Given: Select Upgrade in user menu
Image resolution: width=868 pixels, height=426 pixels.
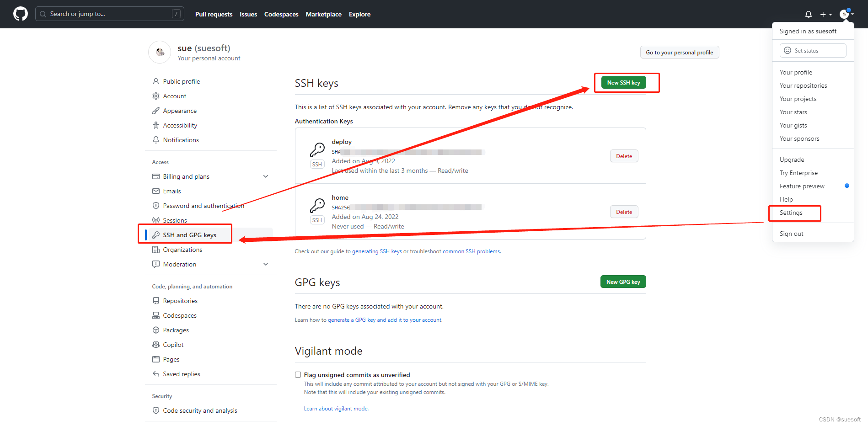Looking at the screenshot, I should coord(792,160).
